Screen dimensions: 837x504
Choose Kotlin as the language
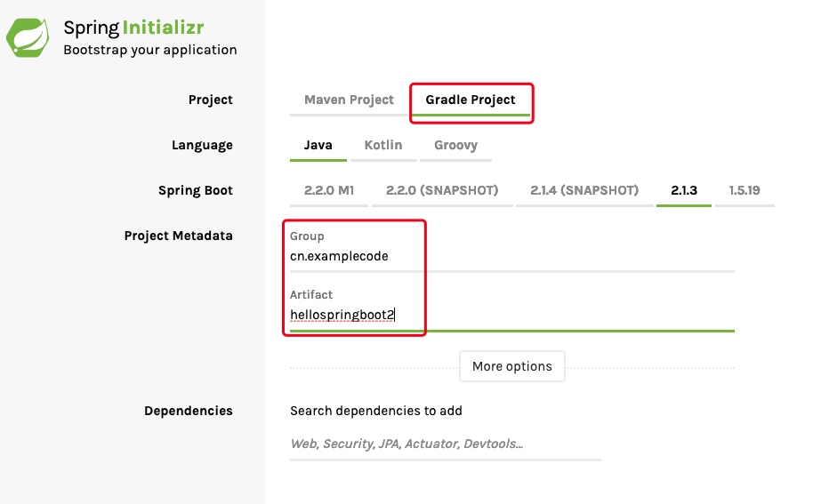[383, 145]
